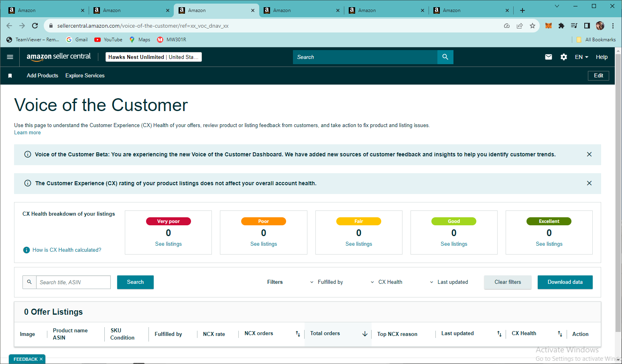Open new browser tab with plus icon

coord(522,10)
